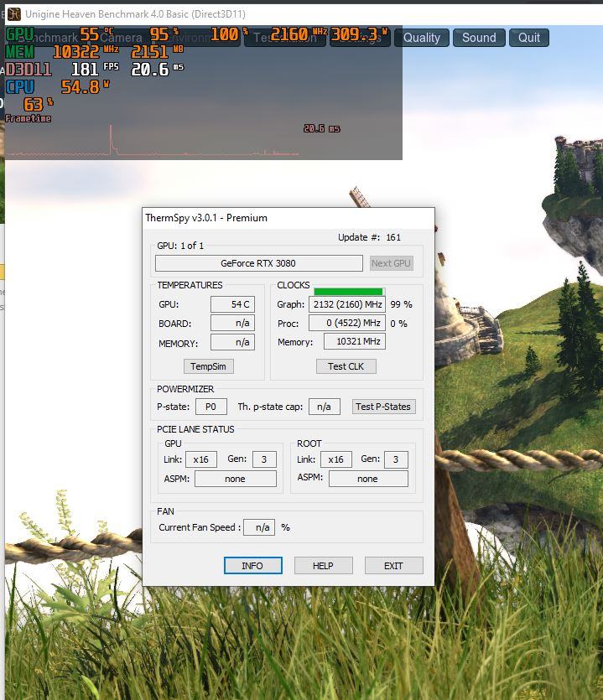Click the Th. p-state cap n/a field

click(x=325, y=407)
